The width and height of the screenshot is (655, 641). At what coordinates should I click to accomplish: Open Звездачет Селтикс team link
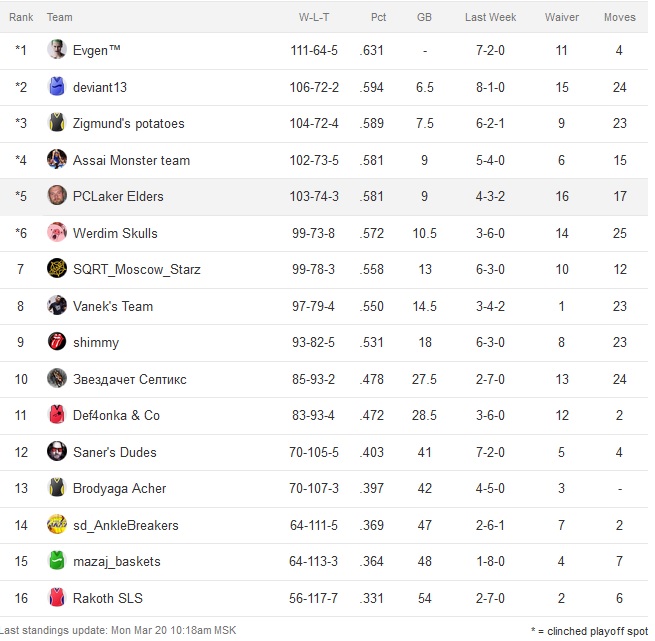[130, 379]
